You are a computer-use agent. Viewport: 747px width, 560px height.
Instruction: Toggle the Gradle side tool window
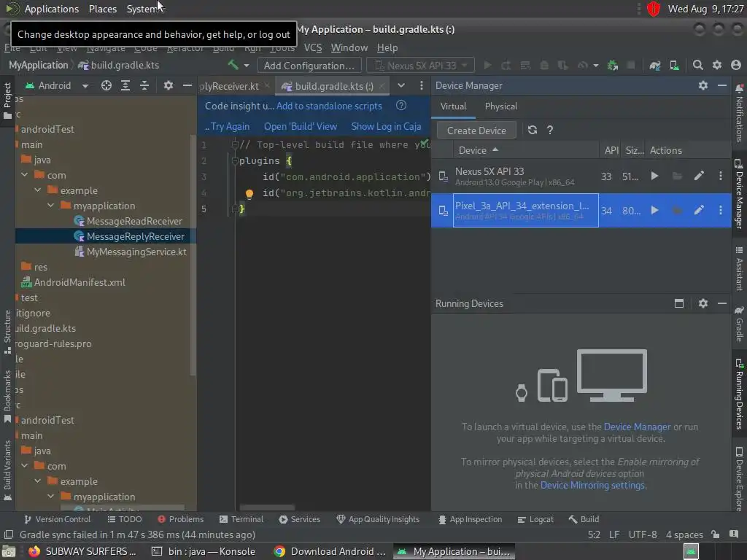tap(739, 324)
